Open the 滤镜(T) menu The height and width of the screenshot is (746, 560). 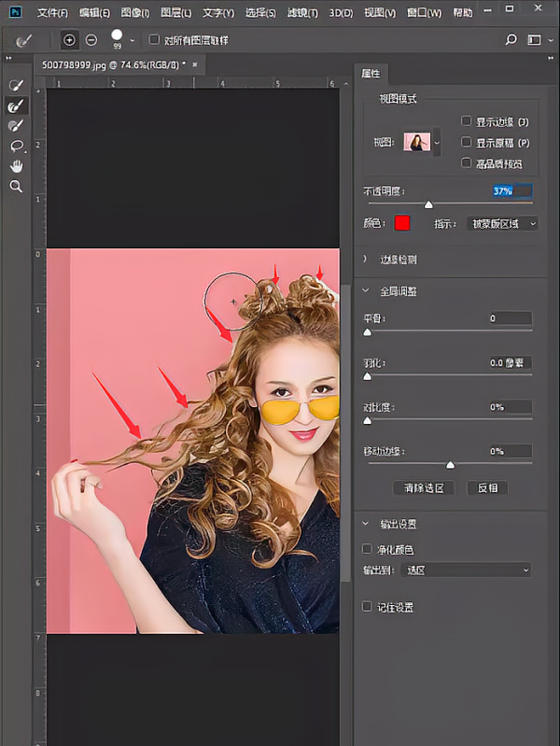(302, 13)
